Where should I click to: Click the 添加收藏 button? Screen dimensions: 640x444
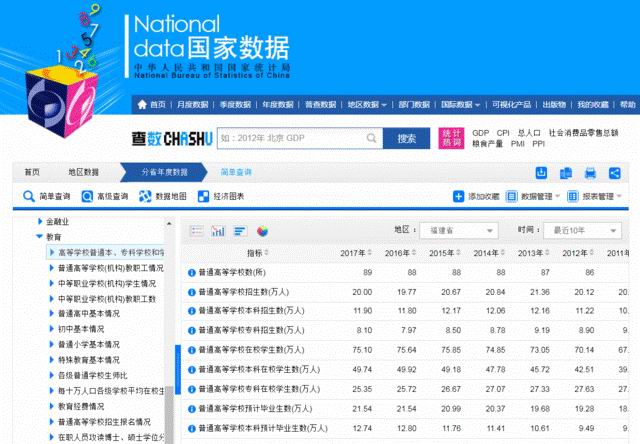pyautogui.click(x=477, y=197)
